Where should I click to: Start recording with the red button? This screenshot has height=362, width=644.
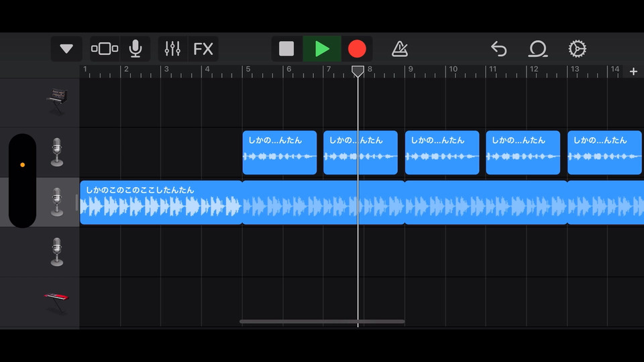(x=357, y=49)
